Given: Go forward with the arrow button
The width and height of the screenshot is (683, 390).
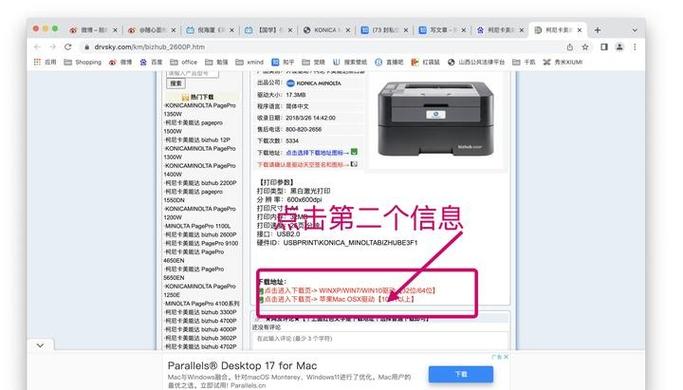Looking at the screenshot, I should tap(53, 47).
